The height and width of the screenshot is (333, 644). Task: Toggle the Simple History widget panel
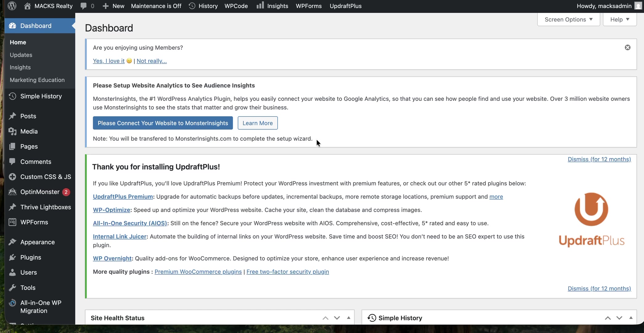[x=631, y=318]
